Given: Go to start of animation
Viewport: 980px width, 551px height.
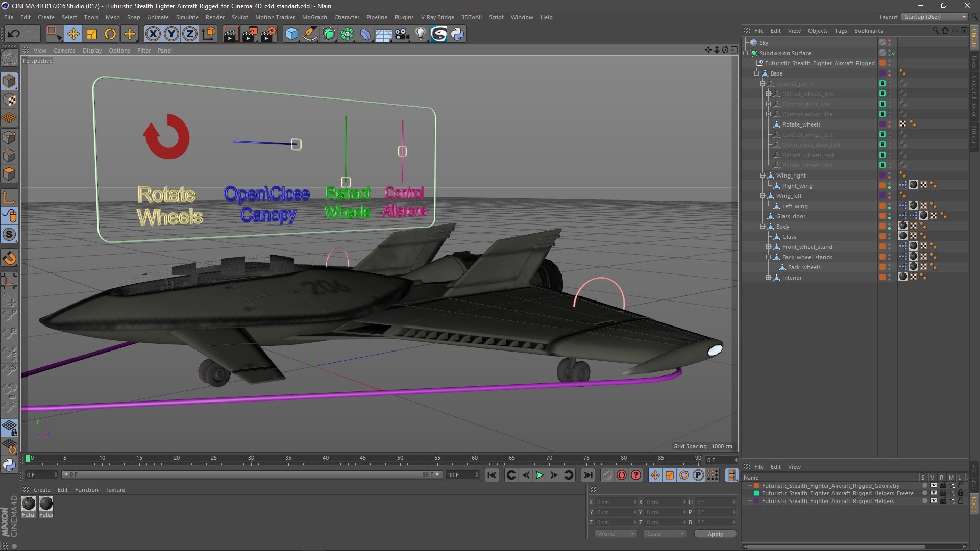Looking at the screenshot, I should [492, 475].
